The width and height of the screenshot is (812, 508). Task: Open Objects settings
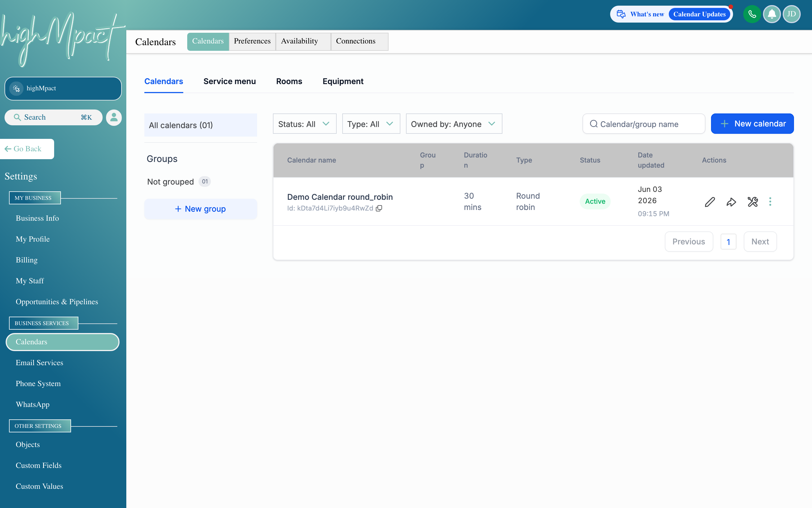pos(28,444)
